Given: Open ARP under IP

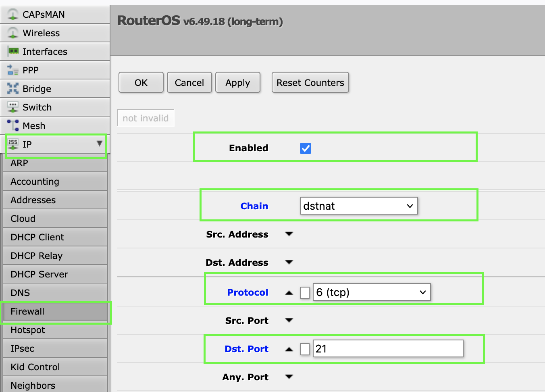Looking at the screenshot, I should pyautogui.click(x=55, y=163).
